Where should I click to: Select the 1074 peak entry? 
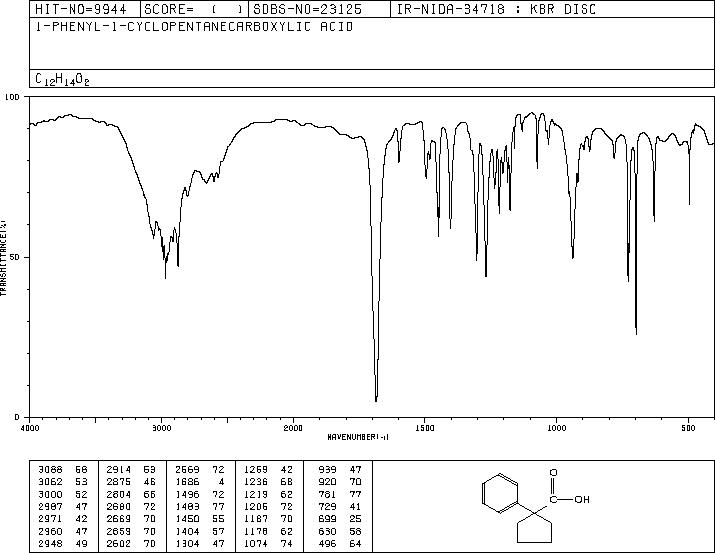point(268,543)
